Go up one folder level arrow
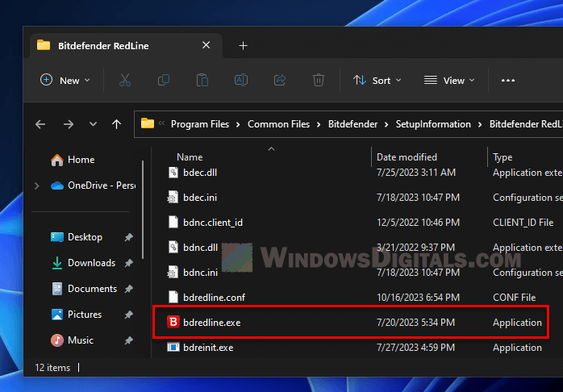Image resolution: width=563 pixels, height=392 pixels. [116, 124]
